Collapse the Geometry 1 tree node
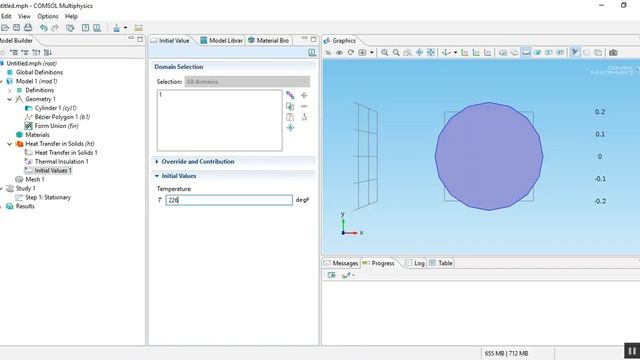Screen dimensions: 640x360 [10, 99]
